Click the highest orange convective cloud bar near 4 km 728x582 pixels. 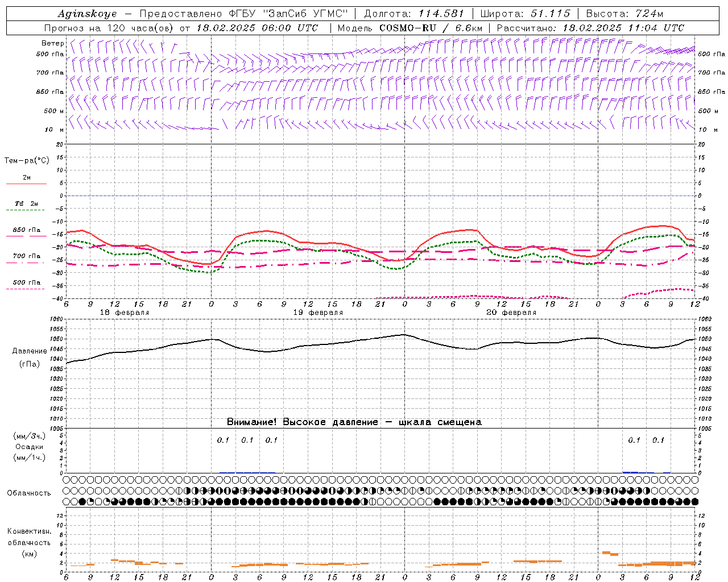(x=606, y=552)
